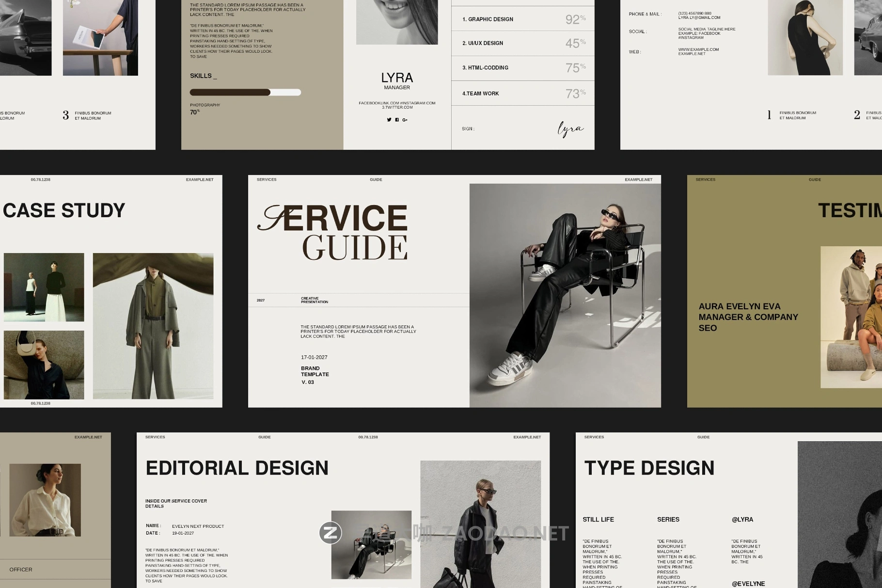The width and height of the screenshot is (882, 588).
Task: Click the TYPE DESIGN heading
Action: click(x=648, y=468)
